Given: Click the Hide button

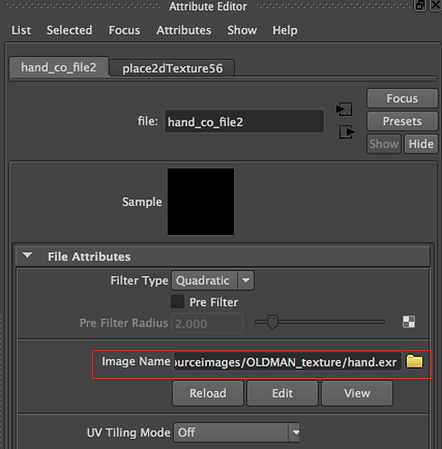Looking at the screenshot, I should (x=421, y=144).
